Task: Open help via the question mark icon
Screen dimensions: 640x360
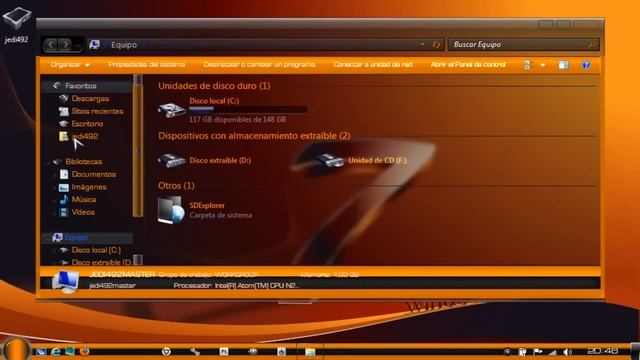Action: point(586,65)
